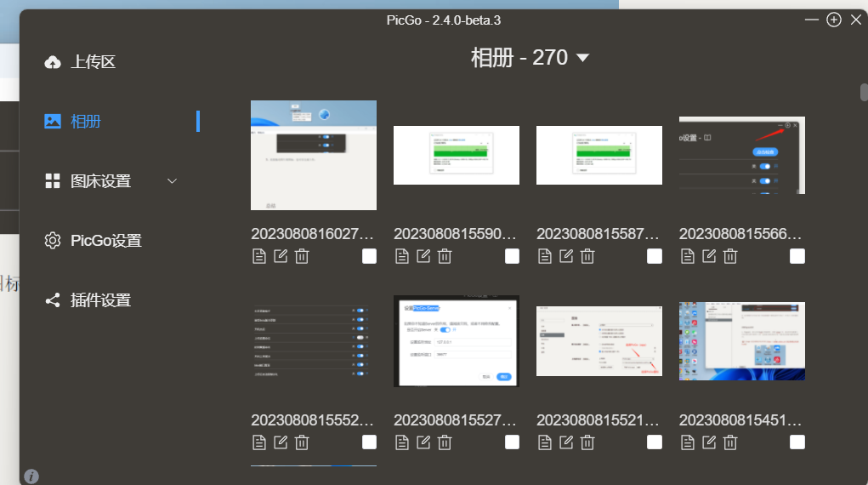The width and height of the screenshot is (868, 485).
Task: Click the title PicGo - 2.4.0-beta.3
Action: (444, 20)
